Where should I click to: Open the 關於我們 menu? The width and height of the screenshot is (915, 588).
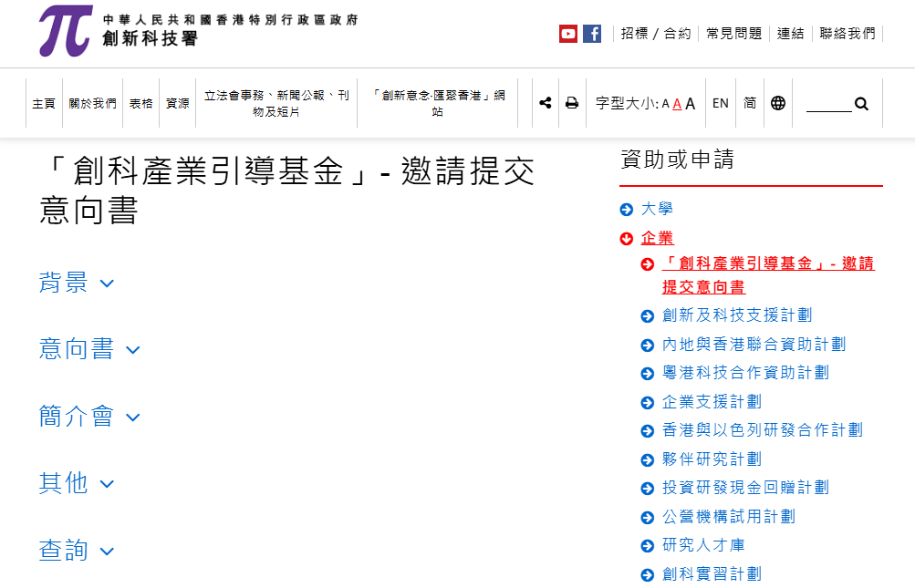coord(93,104)
